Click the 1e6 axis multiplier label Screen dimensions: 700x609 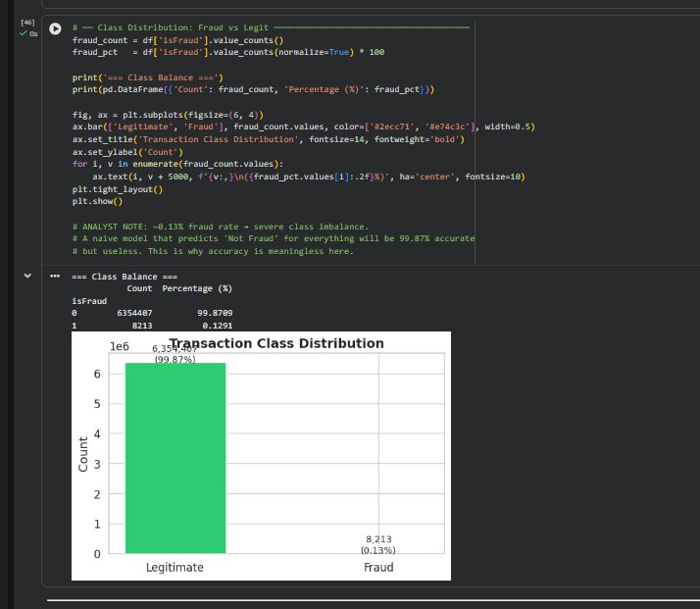pyautogui.click(x=120, y=346)
